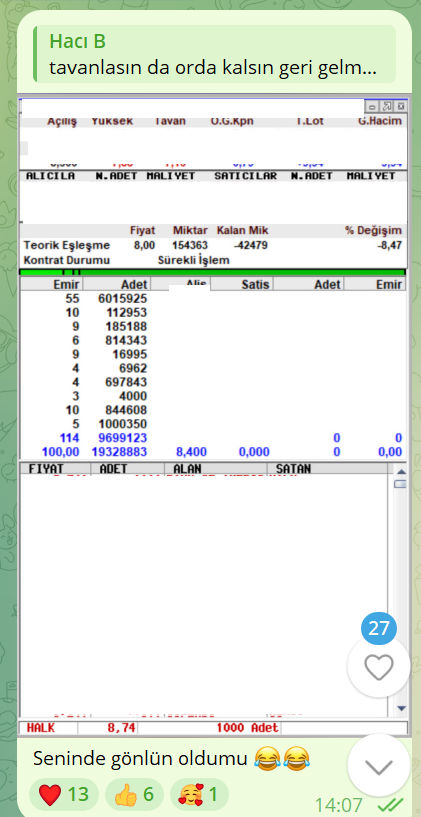Click the stock window maximize button
Viewport: 421px width, 817px height.
387,106
